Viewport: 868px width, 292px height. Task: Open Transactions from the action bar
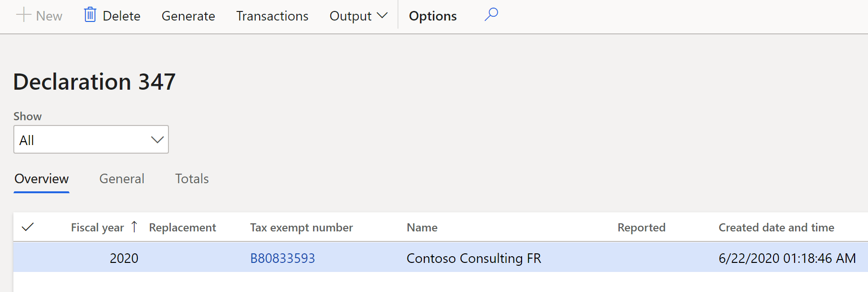272,16
